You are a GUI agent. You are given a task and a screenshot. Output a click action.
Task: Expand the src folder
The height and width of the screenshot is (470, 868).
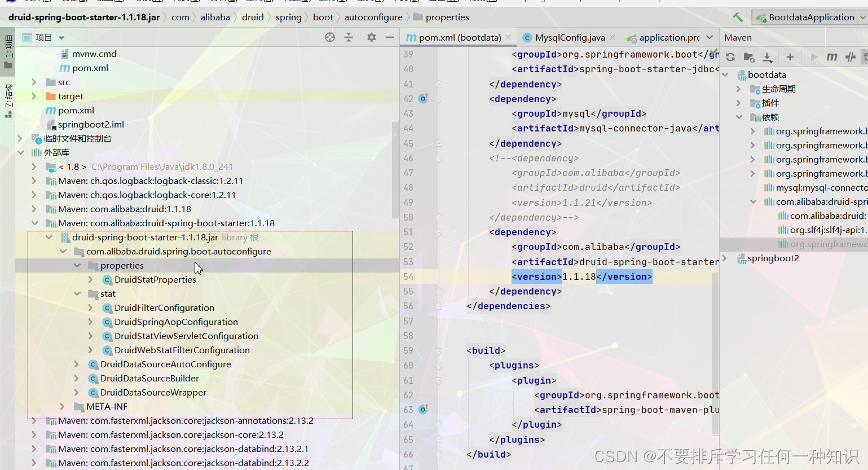tap(34, 82)
